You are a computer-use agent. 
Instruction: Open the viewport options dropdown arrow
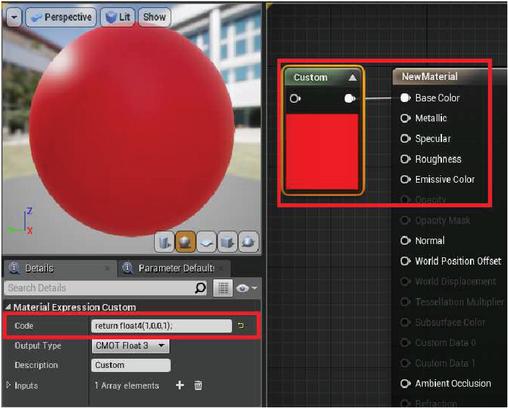coord(14,17)
